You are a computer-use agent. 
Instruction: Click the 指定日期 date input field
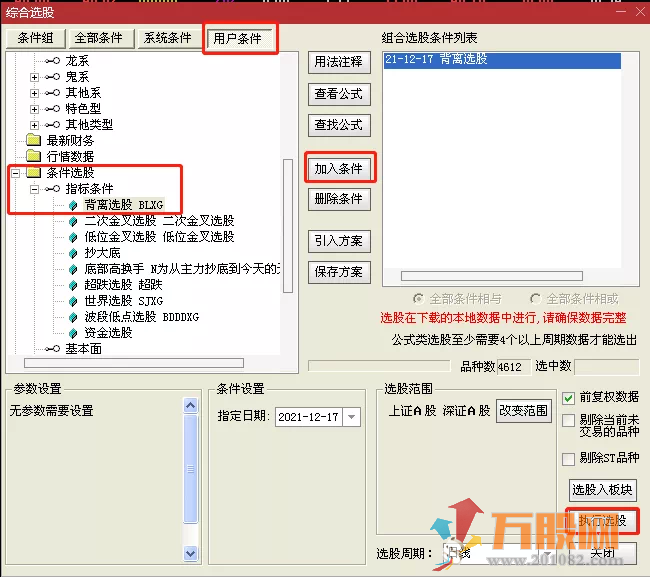click(x=309, y=417)
